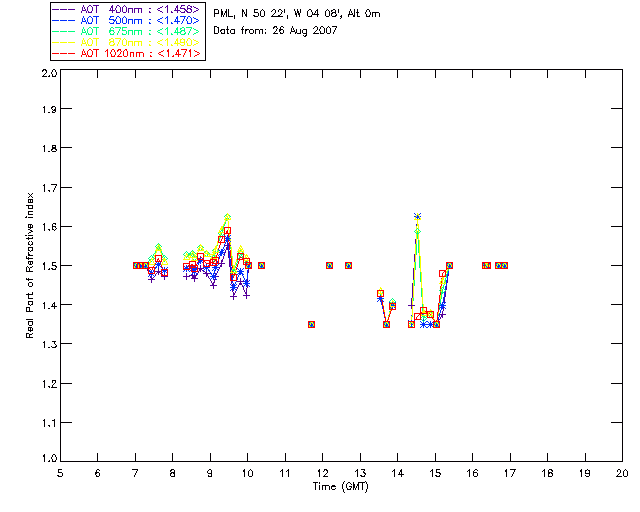The height and width of the screenshot is (512, 640).
Task: Click the y-axis tick label 1.5
Action: pyautogui.click(x=49, y=266)
